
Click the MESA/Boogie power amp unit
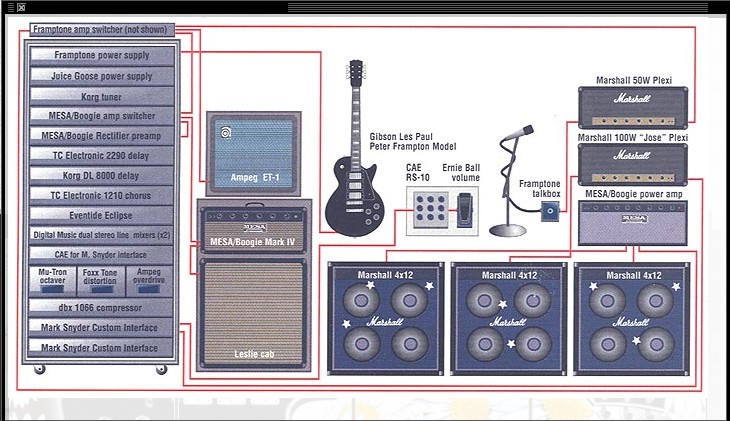[633, 223]
